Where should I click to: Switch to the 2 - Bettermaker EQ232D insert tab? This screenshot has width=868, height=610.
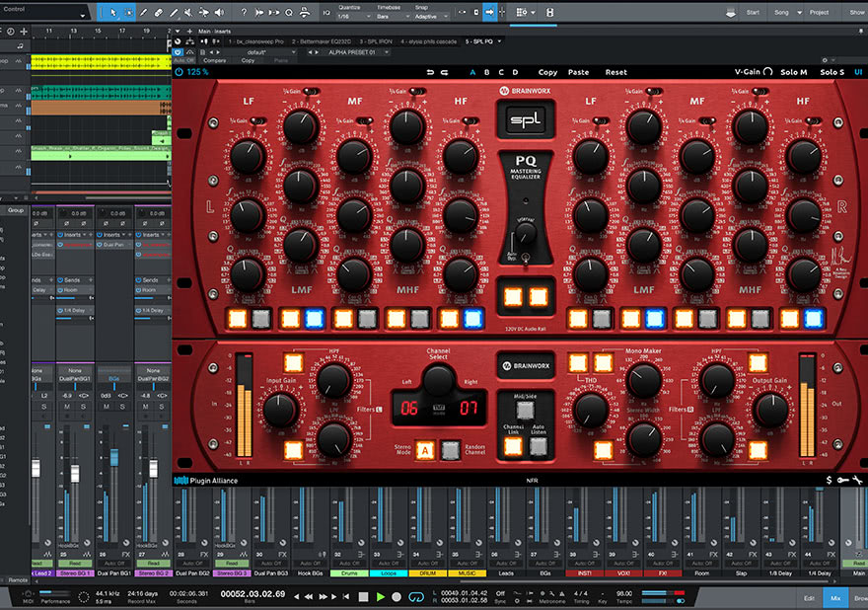(x=323, y=41)
